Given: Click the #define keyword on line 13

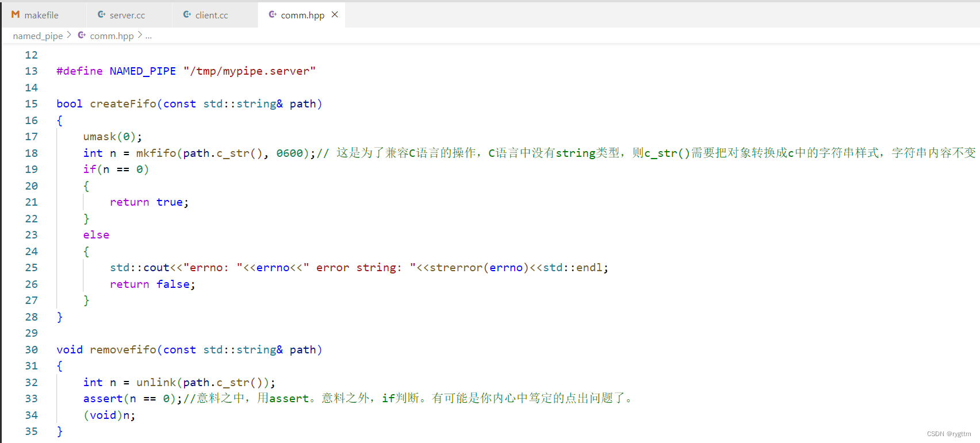Looking at the screenshot, I should (x=79, y=71).
